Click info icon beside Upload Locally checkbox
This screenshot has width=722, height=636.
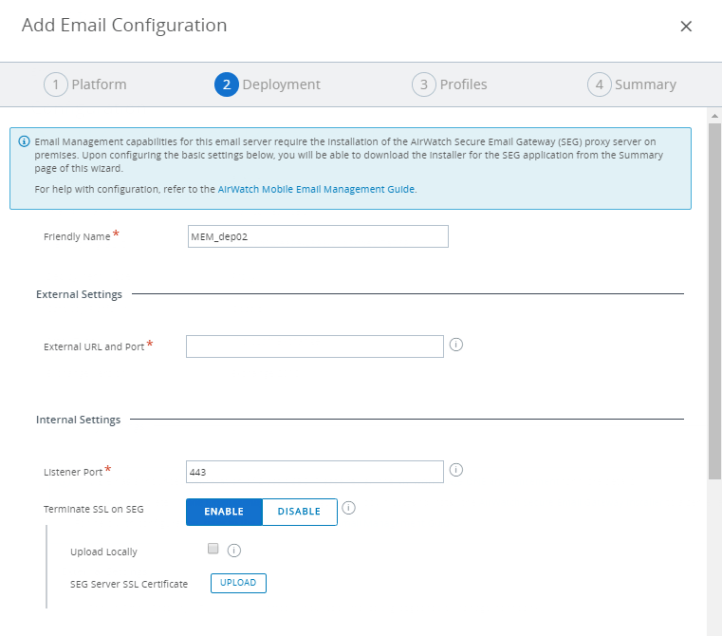234,550
